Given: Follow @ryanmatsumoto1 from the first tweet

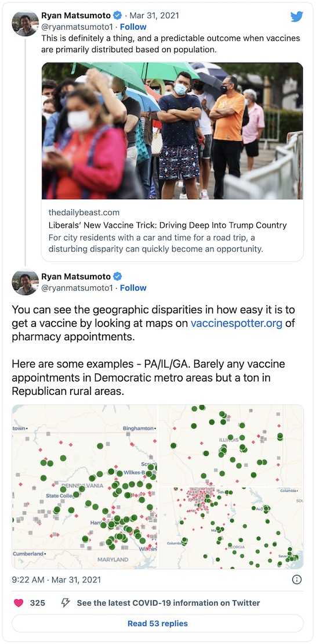Looking at the screenshot, I should (133, 27).
